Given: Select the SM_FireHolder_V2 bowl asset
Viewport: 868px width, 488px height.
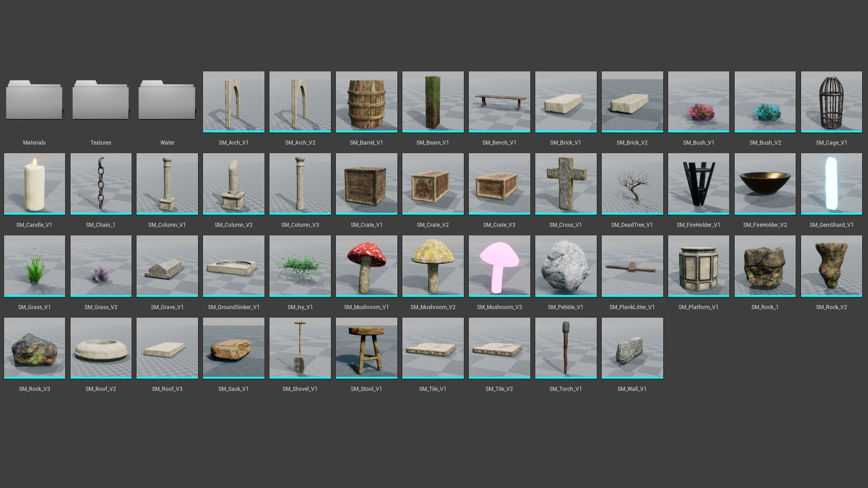Looking at the screenshot, I should pos(765,184).
